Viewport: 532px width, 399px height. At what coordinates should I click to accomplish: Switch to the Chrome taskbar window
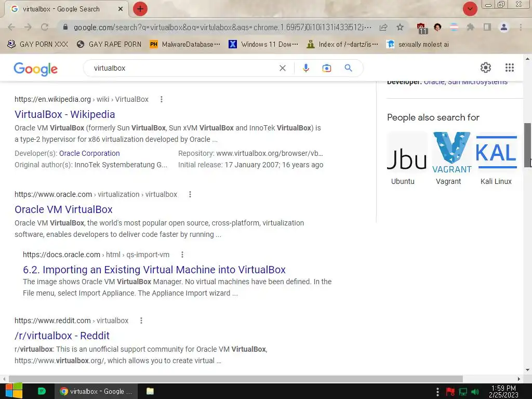96,391
